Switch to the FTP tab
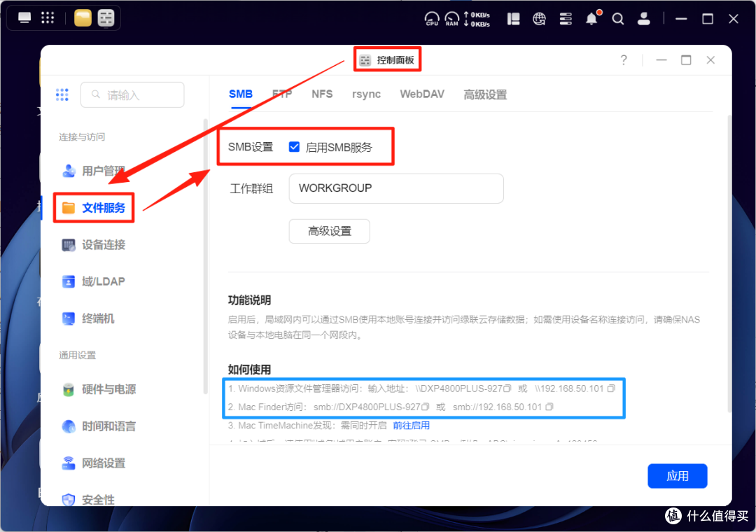The image size is (756, 532). [x=282, y=94]
